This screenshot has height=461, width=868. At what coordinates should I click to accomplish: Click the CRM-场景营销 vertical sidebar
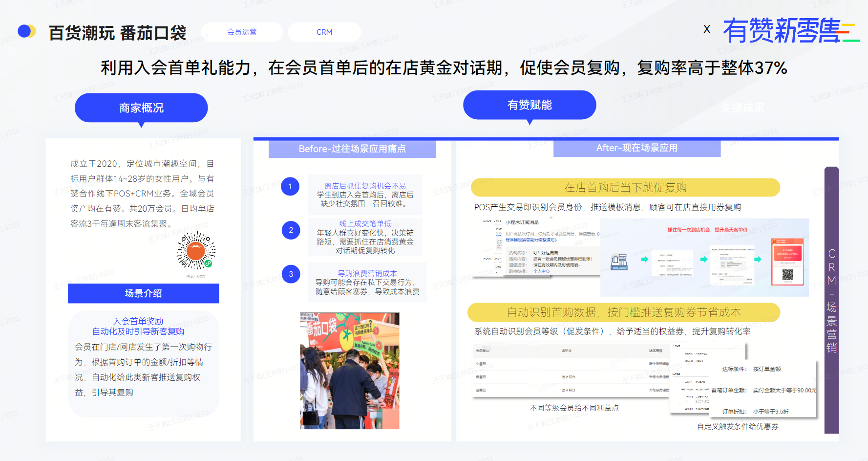831,300
